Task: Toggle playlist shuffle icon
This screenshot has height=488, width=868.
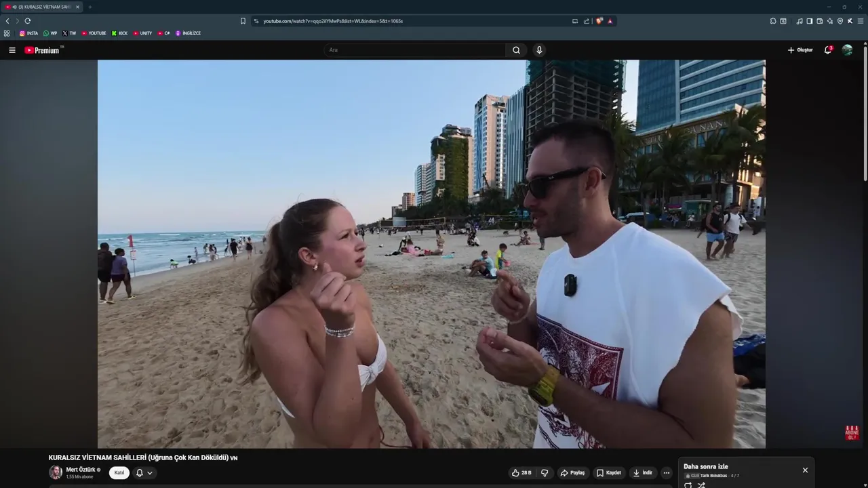Action: point(701,485)
